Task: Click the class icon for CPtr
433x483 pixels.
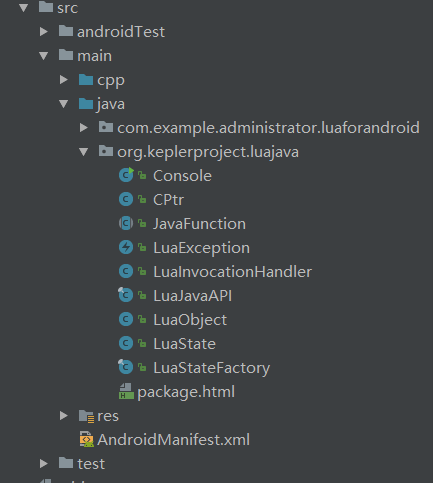Action: [x=126, y=199]
